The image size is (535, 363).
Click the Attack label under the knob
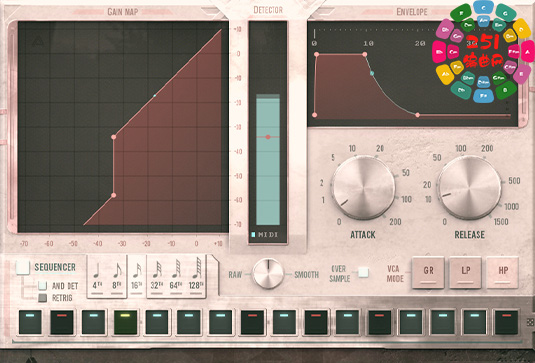(363, 235)
